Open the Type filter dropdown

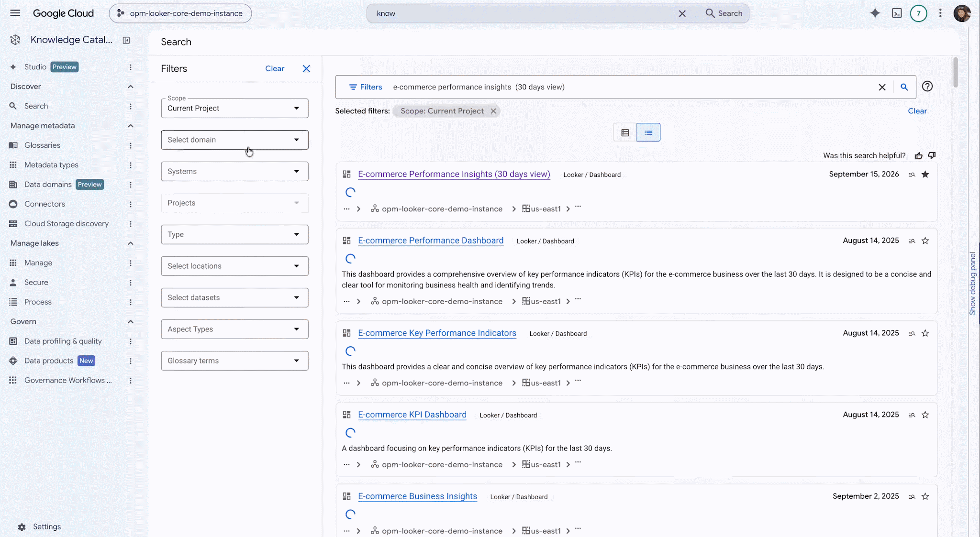(x=234, y=234)
